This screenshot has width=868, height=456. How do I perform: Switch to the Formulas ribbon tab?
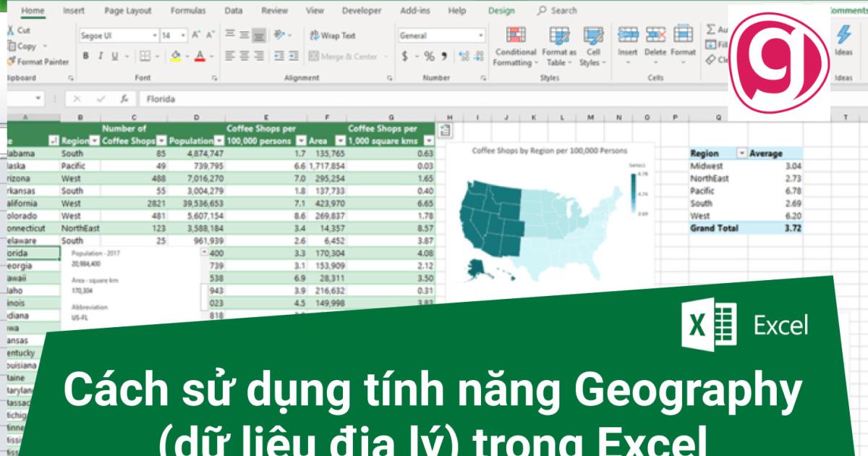point(189,11)
